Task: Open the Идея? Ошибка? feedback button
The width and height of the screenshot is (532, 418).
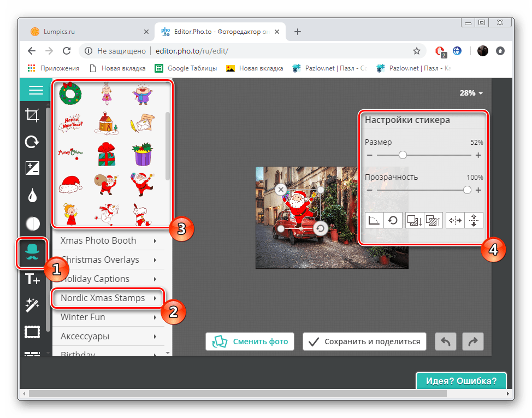Action: click(461, 381)
